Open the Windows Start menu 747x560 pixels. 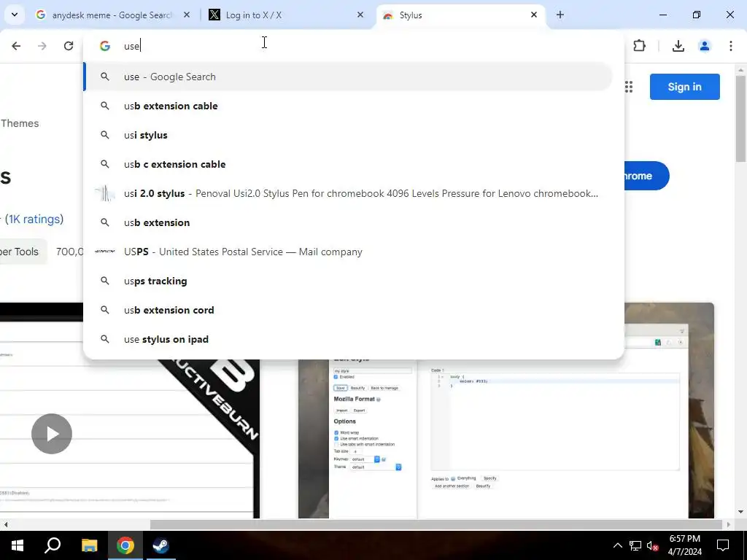pos(18,545)
